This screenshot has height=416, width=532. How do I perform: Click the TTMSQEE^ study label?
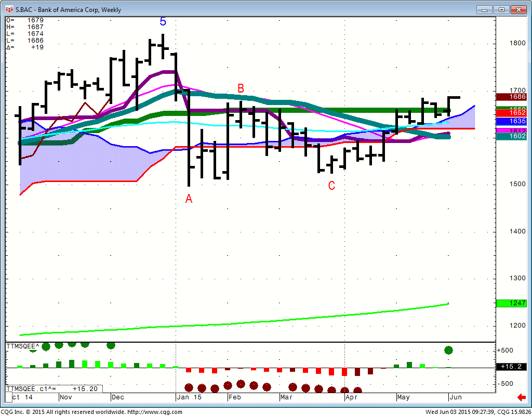pos(23,346)
